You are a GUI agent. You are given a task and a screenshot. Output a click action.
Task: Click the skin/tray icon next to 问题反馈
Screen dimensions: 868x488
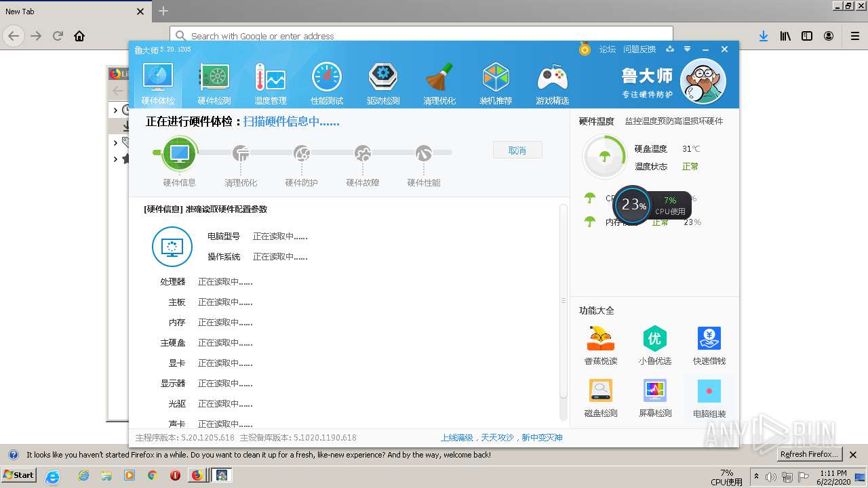click(670, 49)
